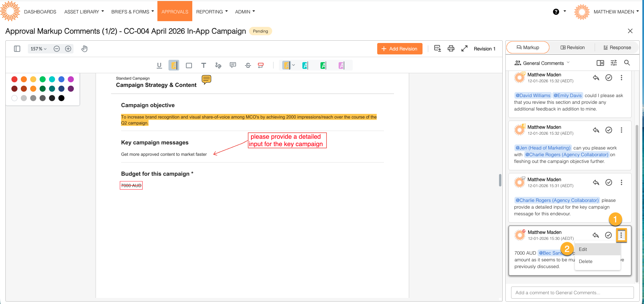Open more options for the 15:31 comment
Screen dimensions: 644x304
click(x=622, y=182)
